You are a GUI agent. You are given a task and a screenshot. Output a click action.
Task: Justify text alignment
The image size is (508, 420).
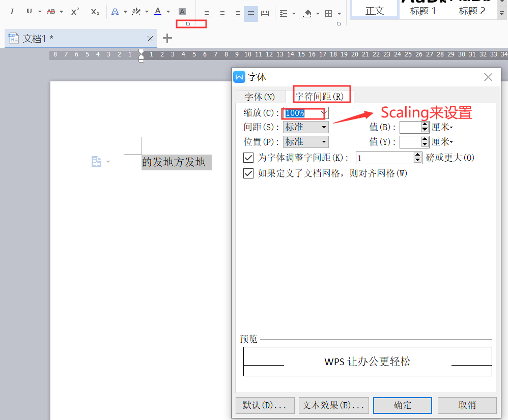tap(251, 14)
